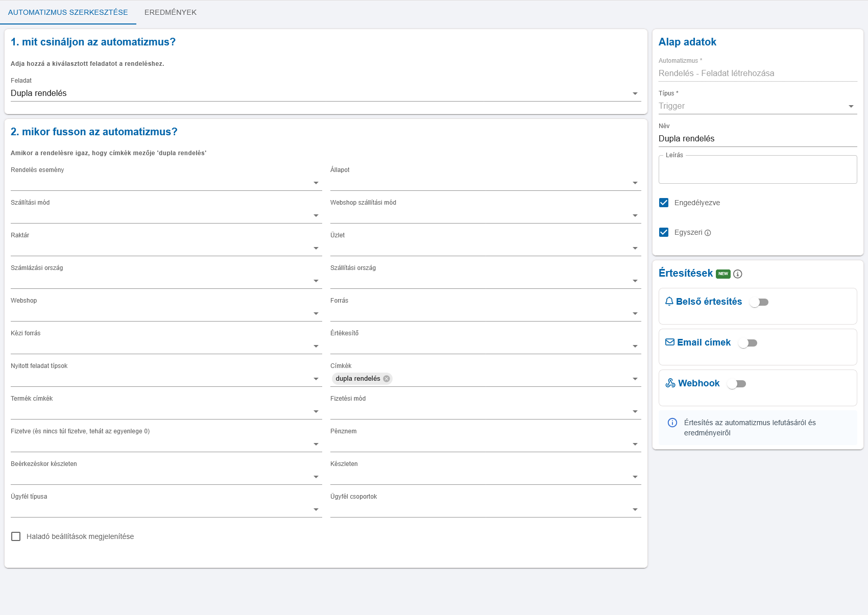The image size is (868, 615).
Task: Toggle the Belső értesítés switch on
Action: [x=759, y=302]
